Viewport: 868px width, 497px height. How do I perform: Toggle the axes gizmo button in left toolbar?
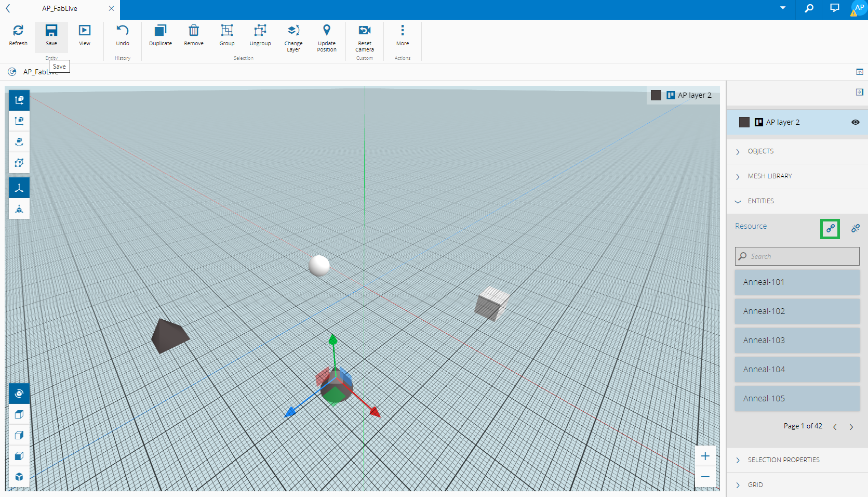(x=19, y=188)
